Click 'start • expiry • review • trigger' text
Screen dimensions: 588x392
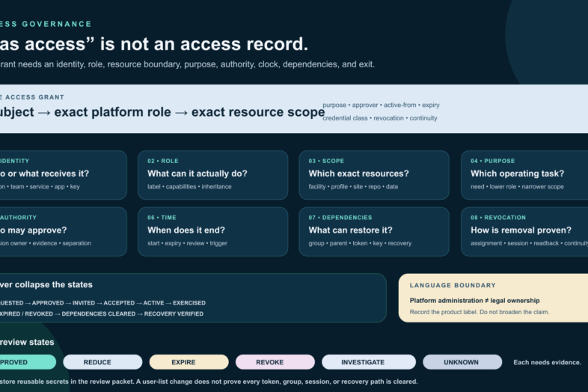click(187, 243)
